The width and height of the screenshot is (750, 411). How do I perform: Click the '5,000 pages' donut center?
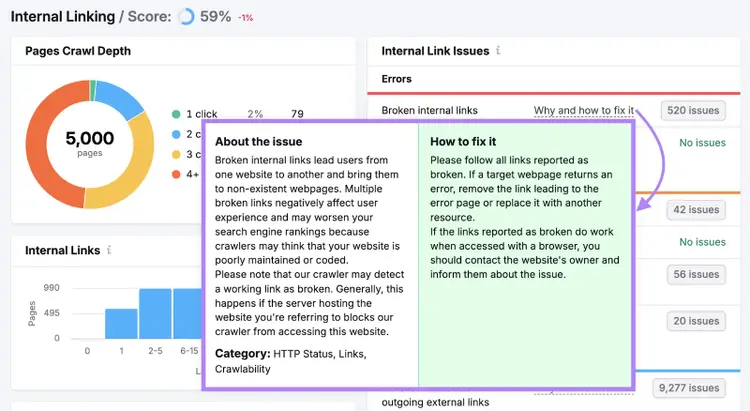coord(90,143)
